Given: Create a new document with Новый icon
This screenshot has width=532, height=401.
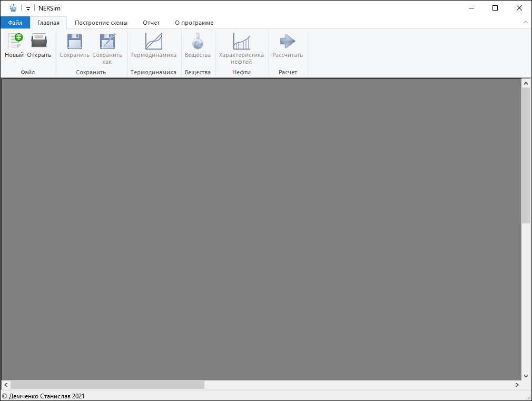Looking at the screenshot, I should pyautogui.click(x=14, y=41).
